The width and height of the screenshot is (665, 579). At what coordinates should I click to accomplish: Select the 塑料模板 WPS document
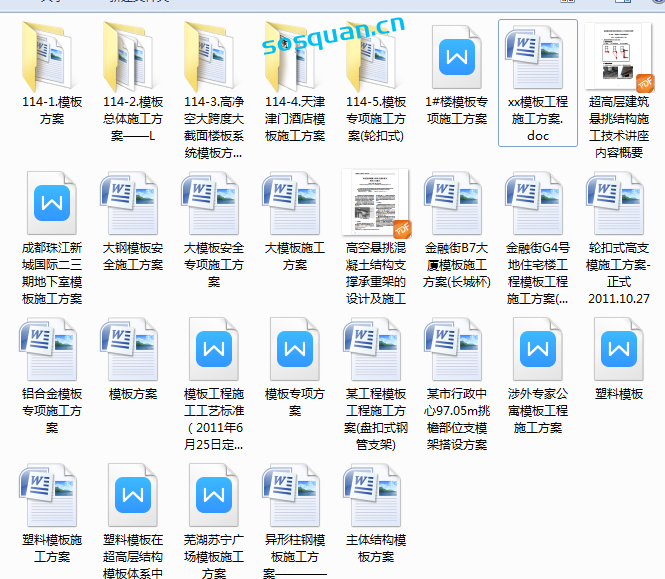point(618,348)
